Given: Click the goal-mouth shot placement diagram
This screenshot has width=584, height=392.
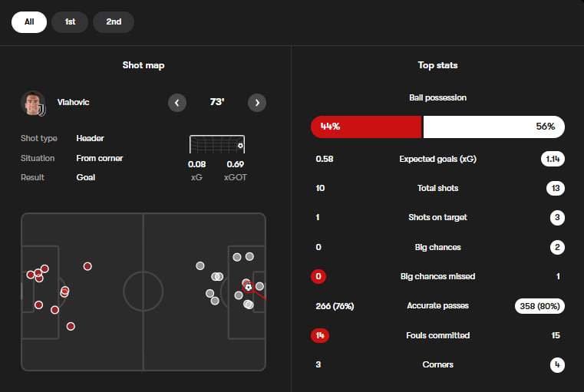Looking at the screenshot, I should tap(216, 145).
